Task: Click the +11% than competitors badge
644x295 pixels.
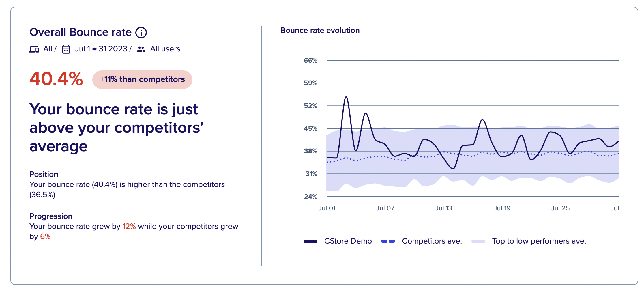Action: (x=142, y=79)
